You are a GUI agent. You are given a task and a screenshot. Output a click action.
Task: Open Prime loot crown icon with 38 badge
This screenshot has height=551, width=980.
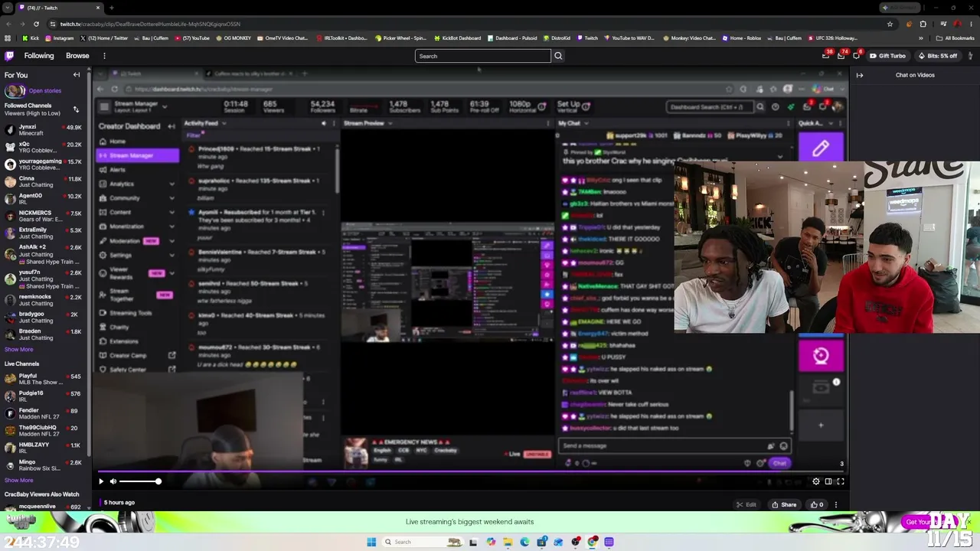[825, 56]
